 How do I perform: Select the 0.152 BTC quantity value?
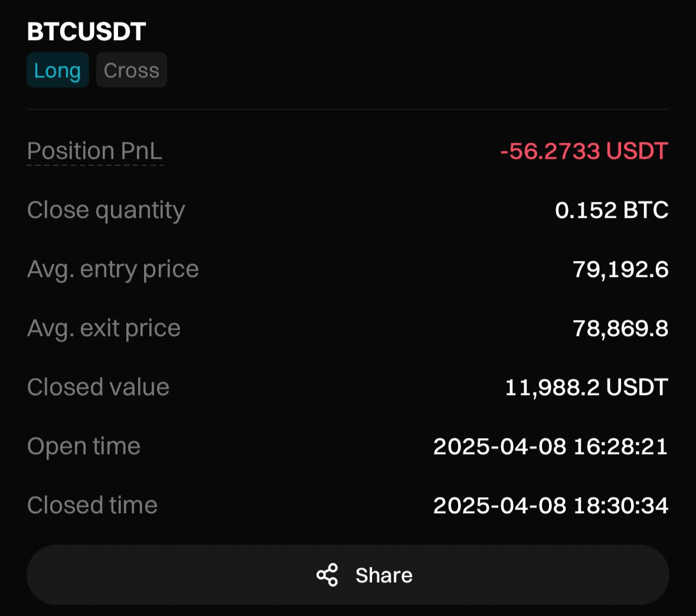coord(612,210)
